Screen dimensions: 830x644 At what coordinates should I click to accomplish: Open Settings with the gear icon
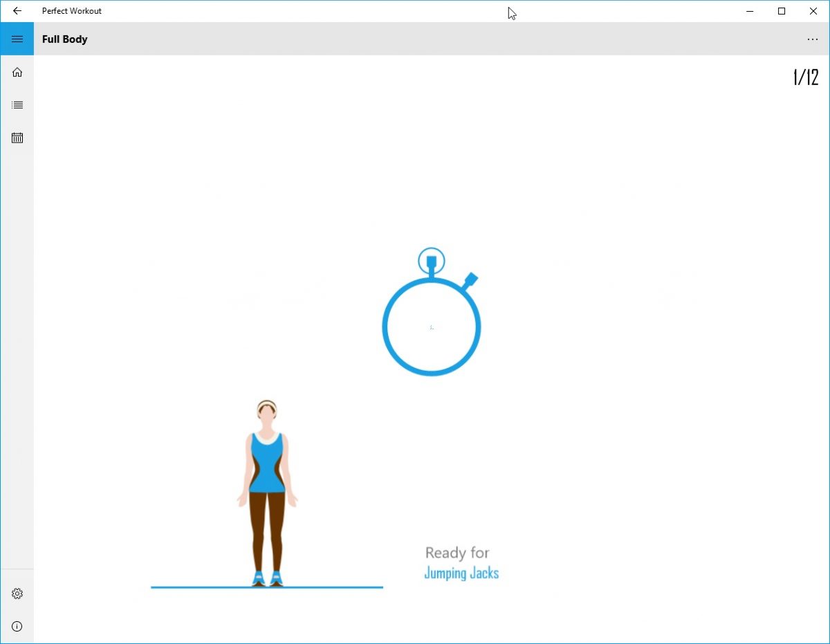pyautogui.click(x=17, y=594)
